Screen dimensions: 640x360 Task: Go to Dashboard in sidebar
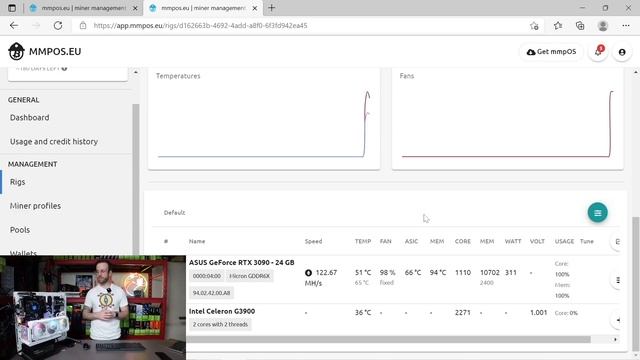29,118
